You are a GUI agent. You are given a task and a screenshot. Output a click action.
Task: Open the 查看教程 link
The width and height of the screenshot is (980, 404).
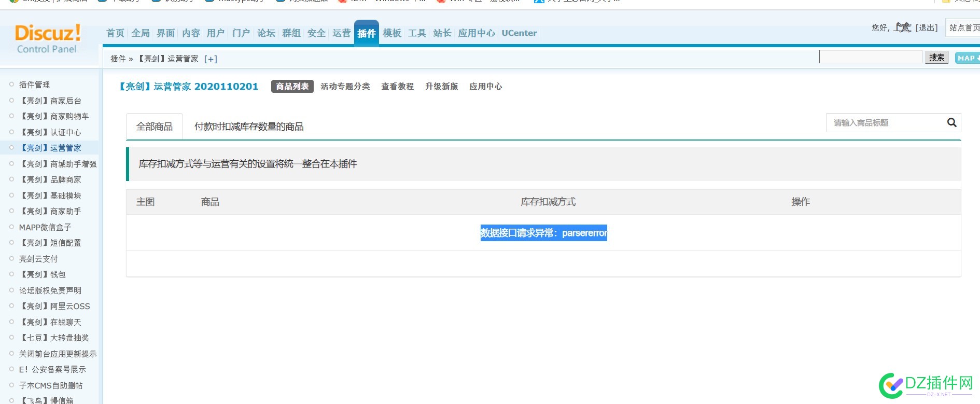click(x=398, y=87)
